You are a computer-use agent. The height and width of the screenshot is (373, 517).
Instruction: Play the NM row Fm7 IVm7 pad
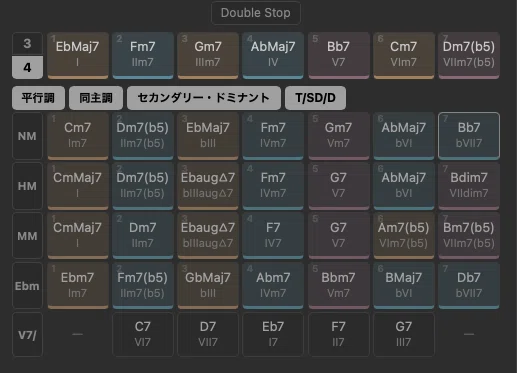tap(273, 136)
